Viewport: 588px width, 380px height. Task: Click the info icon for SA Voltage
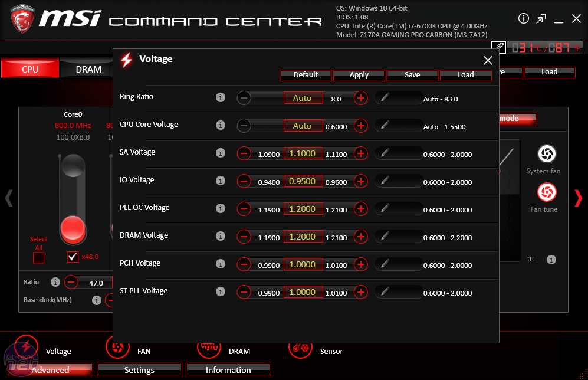click(221, 153)
